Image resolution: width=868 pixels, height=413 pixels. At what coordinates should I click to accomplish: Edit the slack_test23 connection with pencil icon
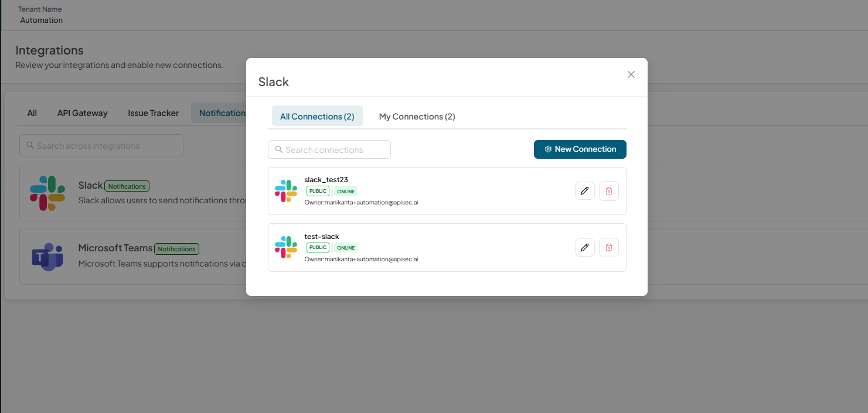coord(584,191)
